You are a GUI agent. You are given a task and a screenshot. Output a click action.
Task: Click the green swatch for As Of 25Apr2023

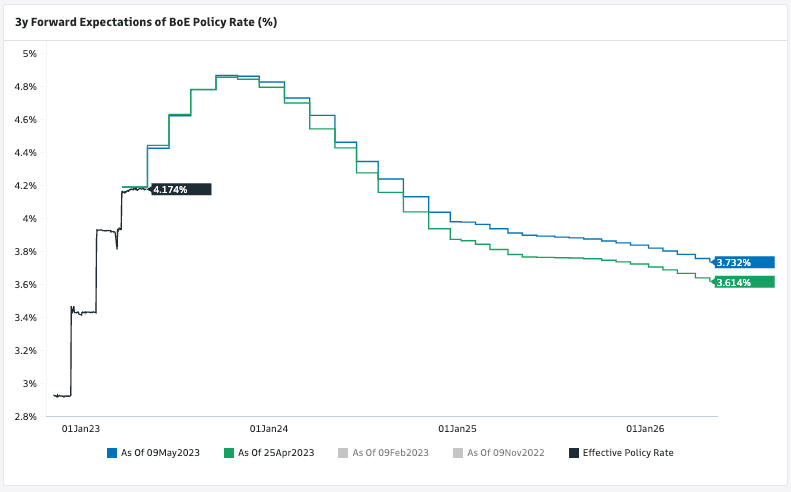(229, 453)
